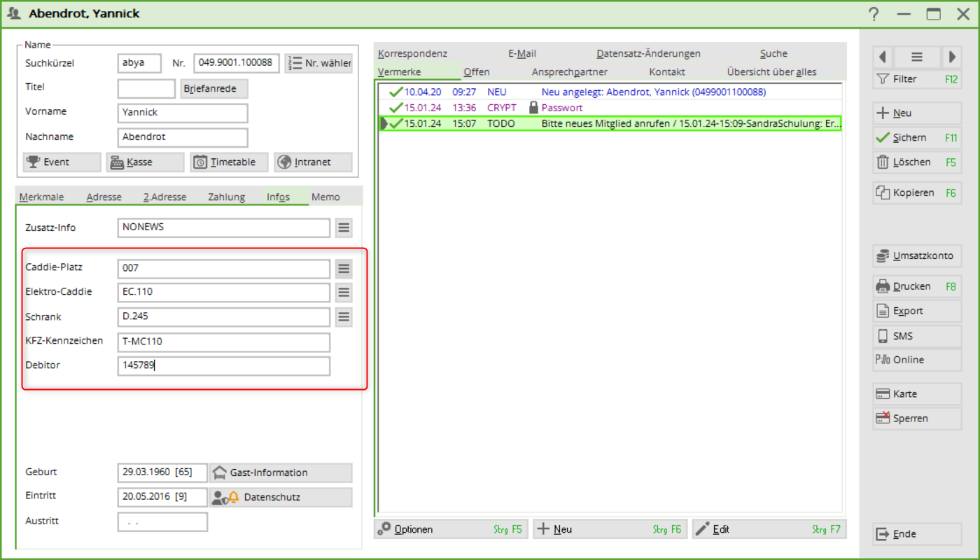
Task: Click into the KFZ-Kennzeichen field
Action: pyautogui.click(x=223, y=342)
